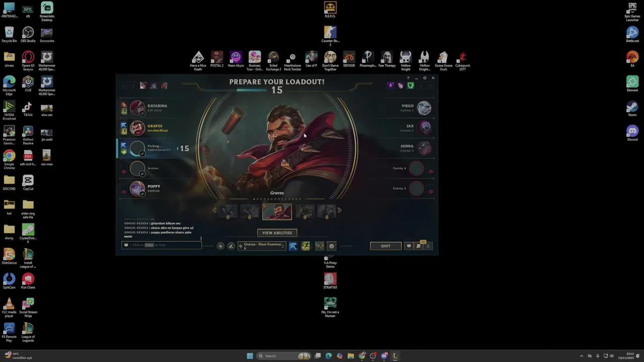The height and width of the screenshot is (362, 644).
Task: Open Hollow Knight desktop shortcut
Action: click(x=406, y=61)
